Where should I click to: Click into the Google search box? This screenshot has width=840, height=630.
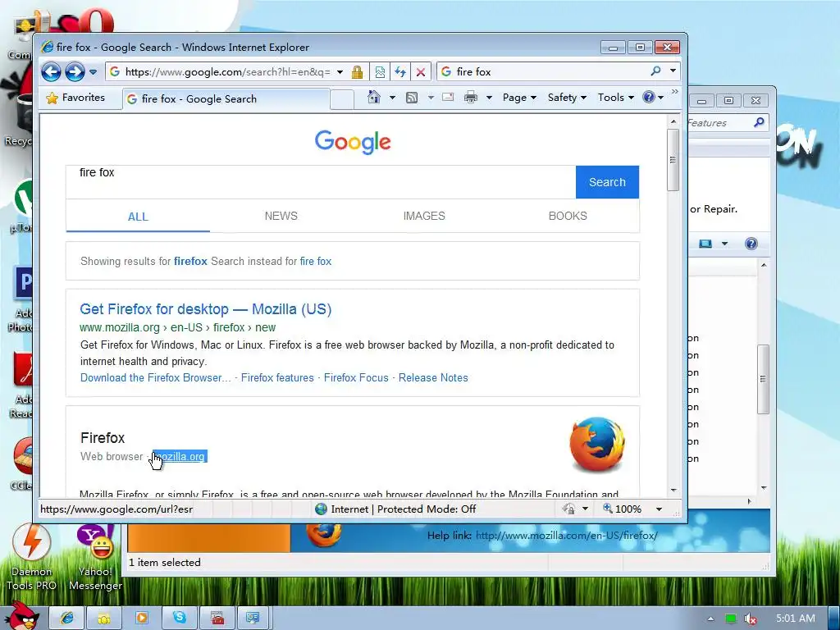pos(321,182)
